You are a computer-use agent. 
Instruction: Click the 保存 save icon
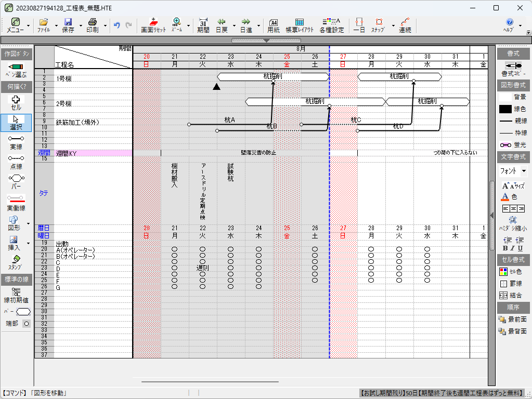68,25
